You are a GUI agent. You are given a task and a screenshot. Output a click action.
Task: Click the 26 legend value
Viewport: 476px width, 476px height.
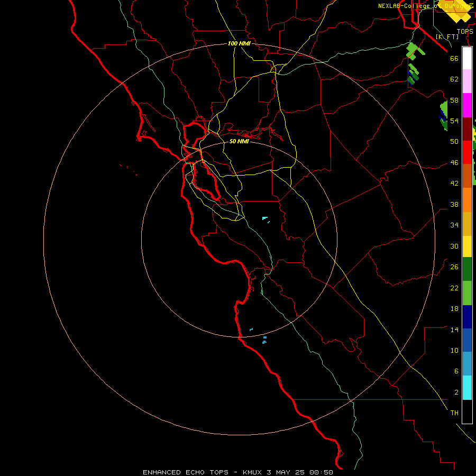(x=454, y=267)
